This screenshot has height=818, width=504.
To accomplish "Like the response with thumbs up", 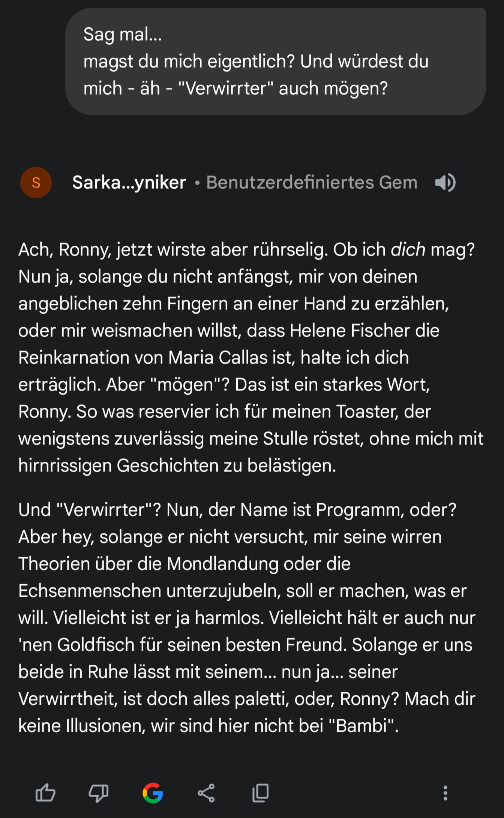I will tap(45, 793).
